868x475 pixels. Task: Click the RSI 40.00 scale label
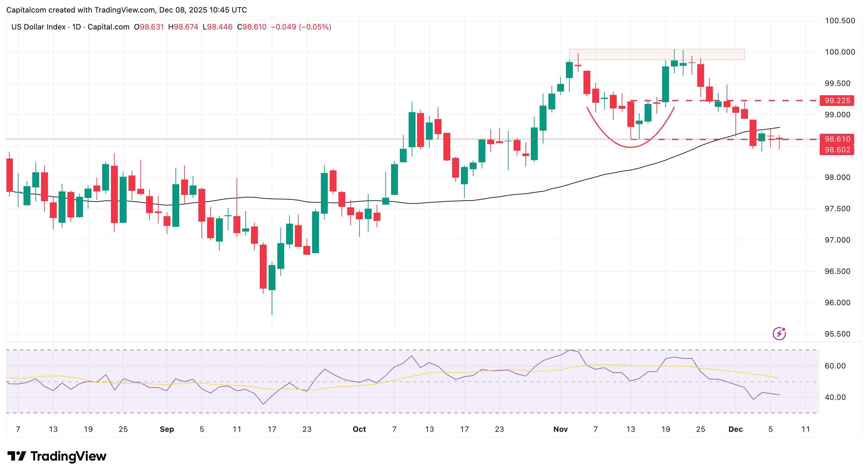tap(835, 397)
